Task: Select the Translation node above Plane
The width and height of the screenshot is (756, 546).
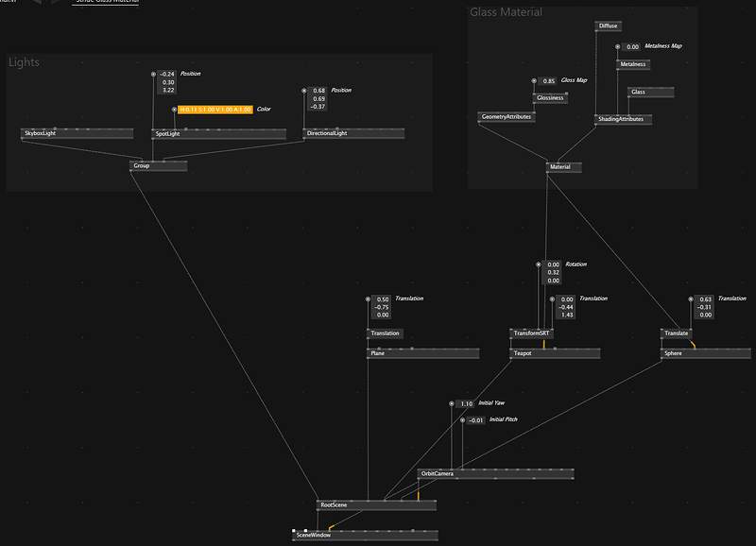Action: point(385,333)
